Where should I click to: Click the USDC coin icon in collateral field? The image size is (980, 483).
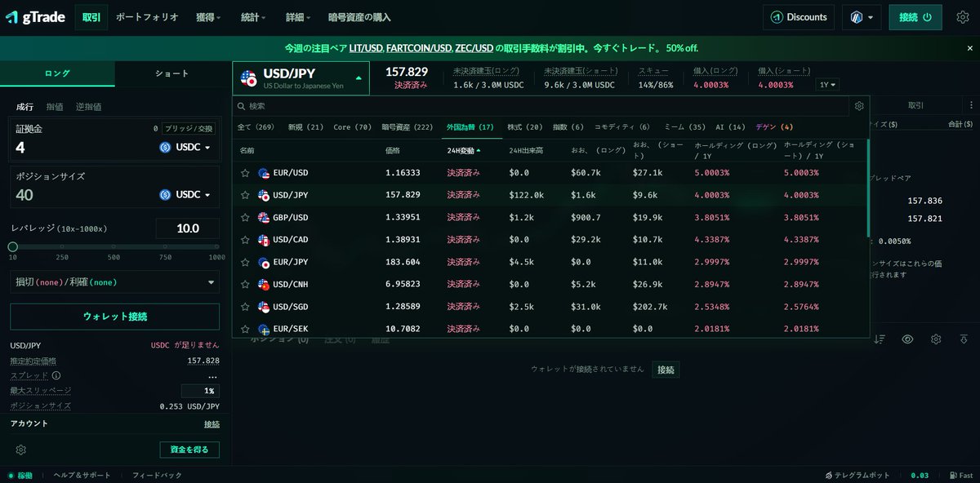165,148
